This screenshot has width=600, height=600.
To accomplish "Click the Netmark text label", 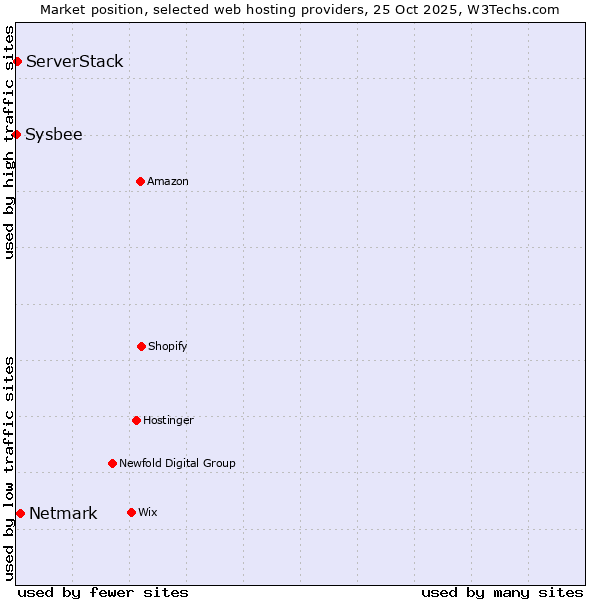I will coord(63,514).
